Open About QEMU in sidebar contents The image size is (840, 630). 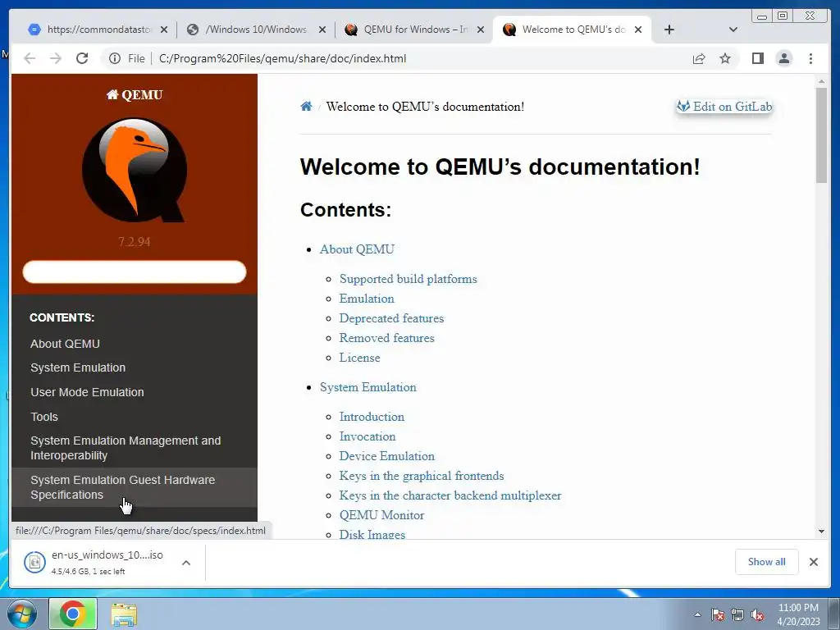66,344
